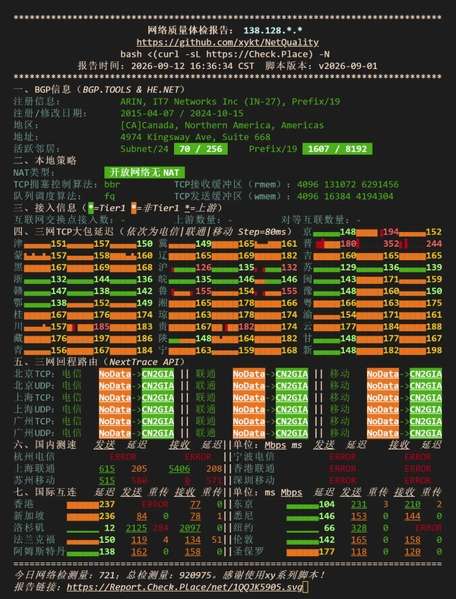Click 阿姆斯特丹 send speed 162
Viewport: 456px width, 599px height.
139,552
